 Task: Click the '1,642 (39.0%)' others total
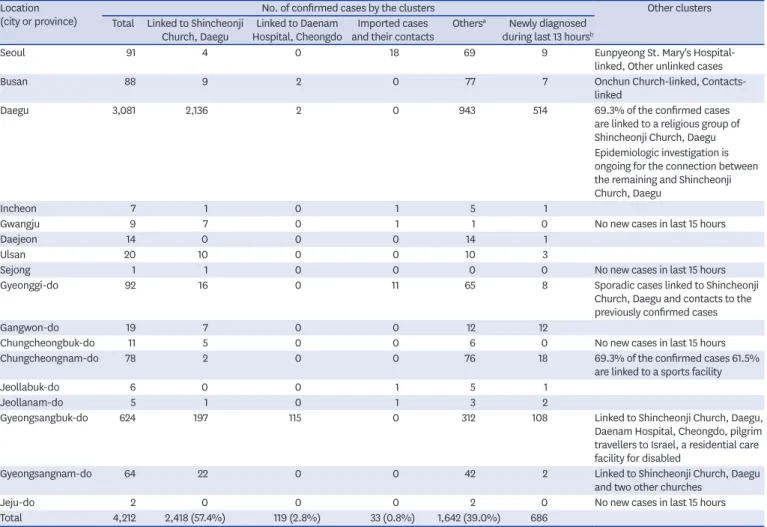click(469, 518)
